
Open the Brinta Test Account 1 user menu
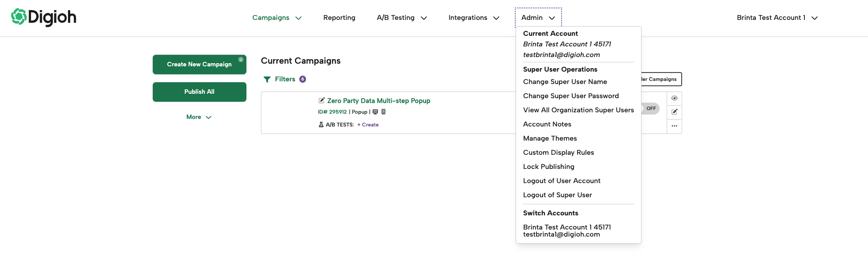(777, 18)
